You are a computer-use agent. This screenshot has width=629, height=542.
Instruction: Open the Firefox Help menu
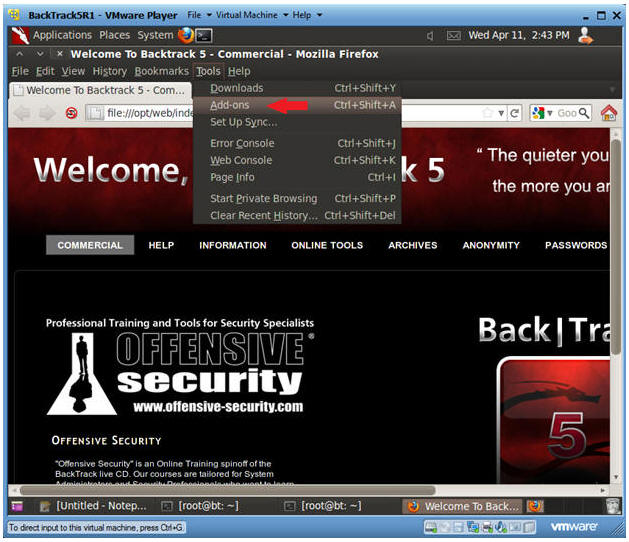(x=239, y=71)
